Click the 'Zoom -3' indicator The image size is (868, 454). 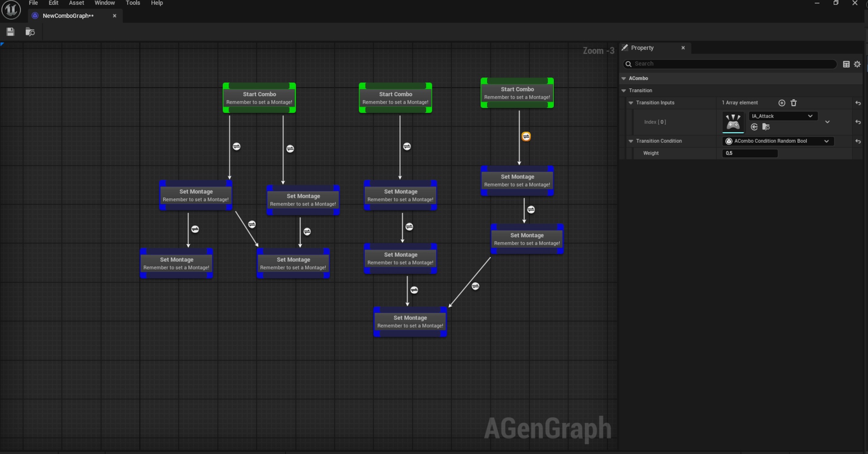click(598, 51)
